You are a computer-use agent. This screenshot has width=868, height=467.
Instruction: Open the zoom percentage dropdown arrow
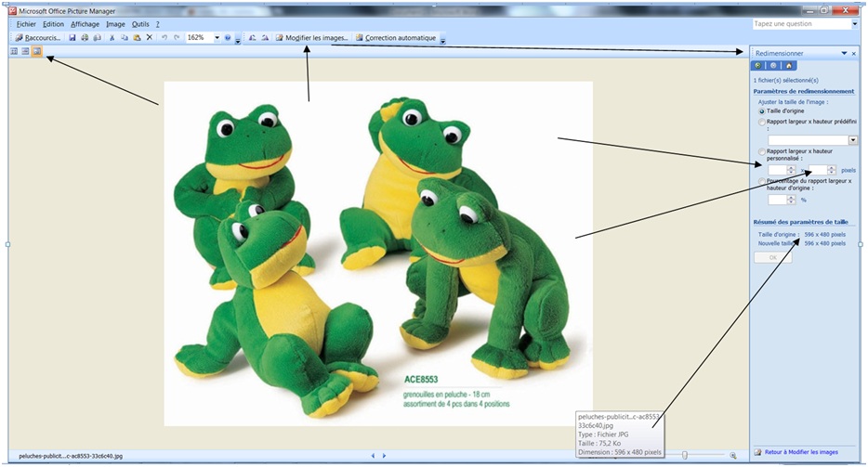click(x=217, y=38)
